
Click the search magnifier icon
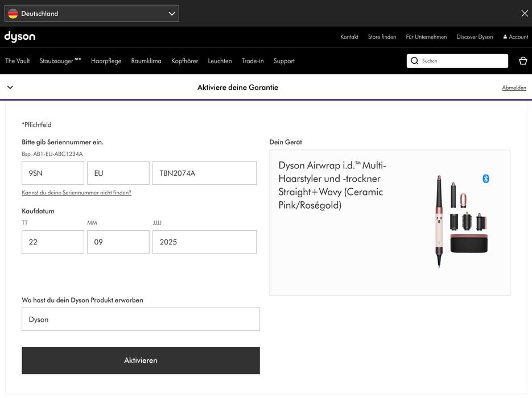pyautogui.click(x=414, y=61)
